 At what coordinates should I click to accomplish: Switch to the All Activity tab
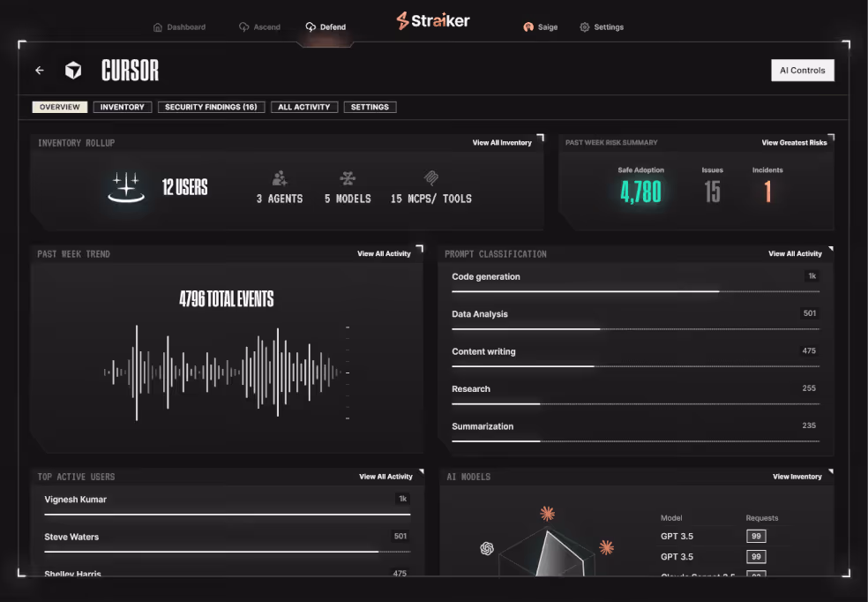[304, 107]
